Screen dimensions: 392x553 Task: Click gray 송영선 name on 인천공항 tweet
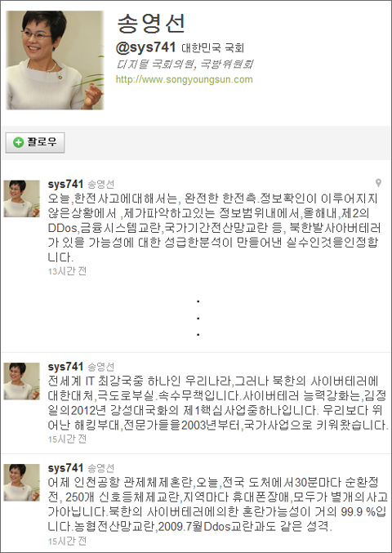[100, 468]
